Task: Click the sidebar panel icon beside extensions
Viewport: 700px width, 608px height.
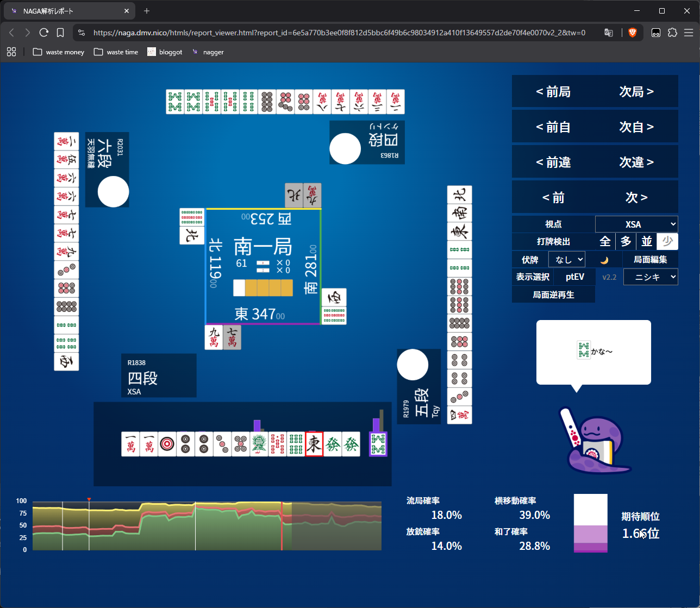Action: pyautogui.click(x=656, y=33)
